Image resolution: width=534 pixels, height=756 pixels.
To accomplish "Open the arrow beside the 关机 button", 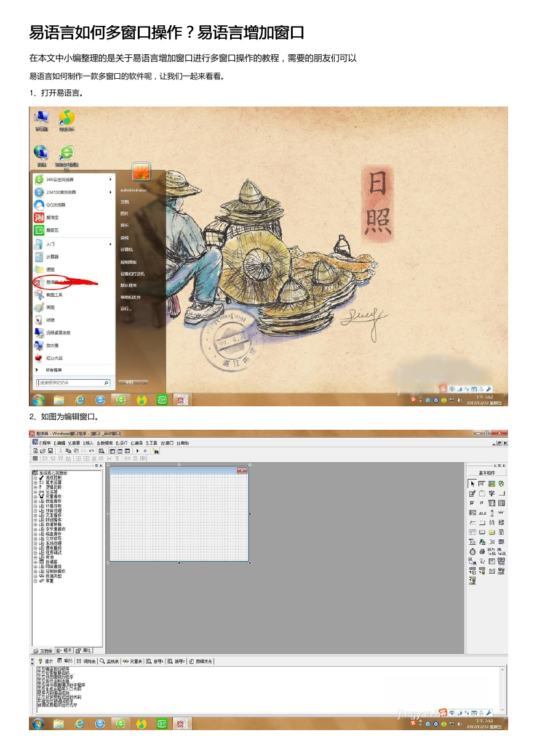I will 144,382.
